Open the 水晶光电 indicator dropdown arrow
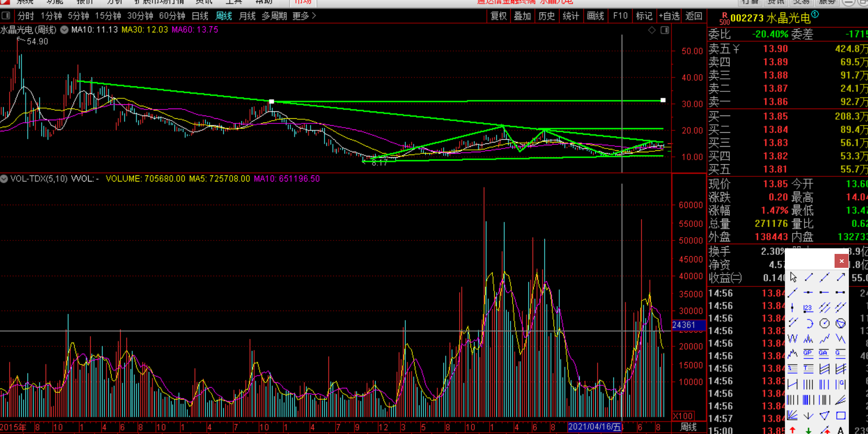 (64, 30)
